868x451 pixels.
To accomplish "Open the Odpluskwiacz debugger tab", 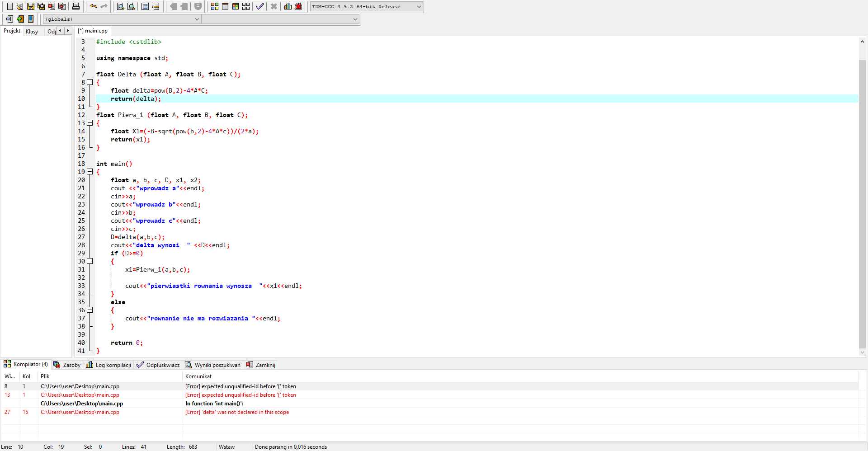I will click(158, 365).
